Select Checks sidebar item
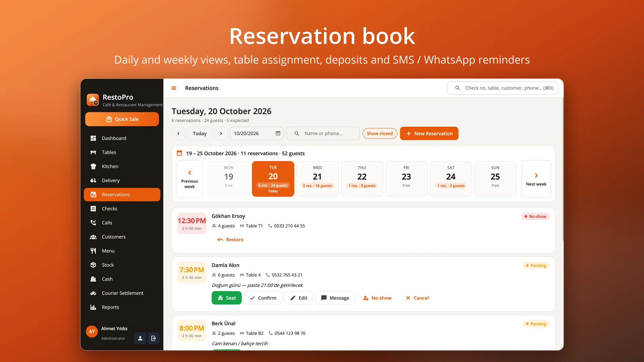Screen dimensions: 644x362 (122, 208)
